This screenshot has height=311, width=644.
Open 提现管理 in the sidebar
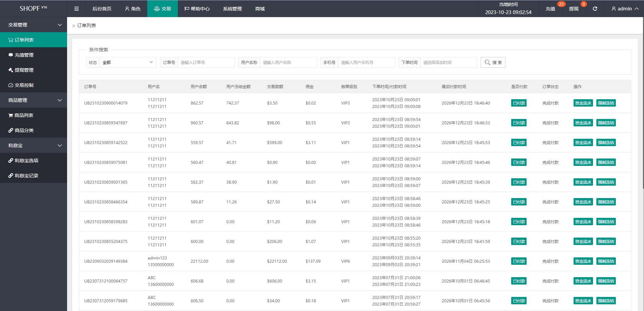pos(24,70)
